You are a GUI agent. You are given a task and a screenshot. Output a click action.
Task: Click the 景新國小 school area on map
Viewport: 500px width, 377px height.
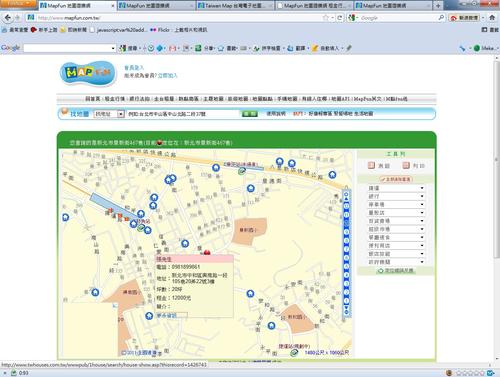tap(249, 231)
